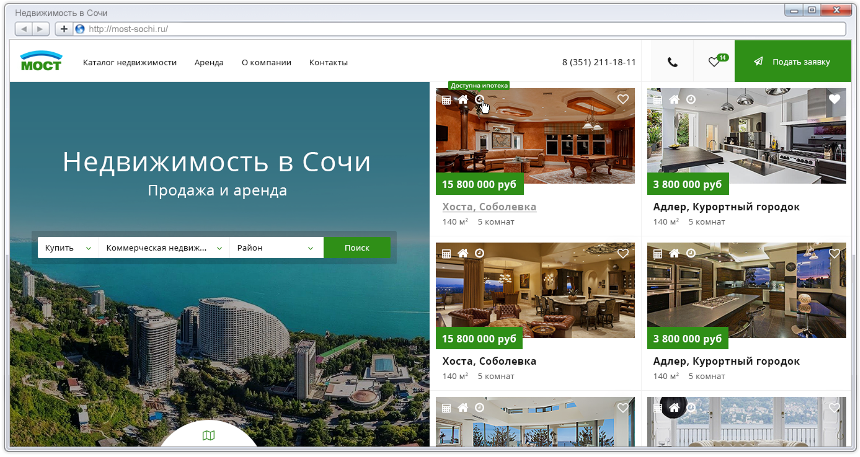This screenshot has width=860, height=457.
Task: Click the clock icon on the billiard room card
Action: click(x=479, y=99)
